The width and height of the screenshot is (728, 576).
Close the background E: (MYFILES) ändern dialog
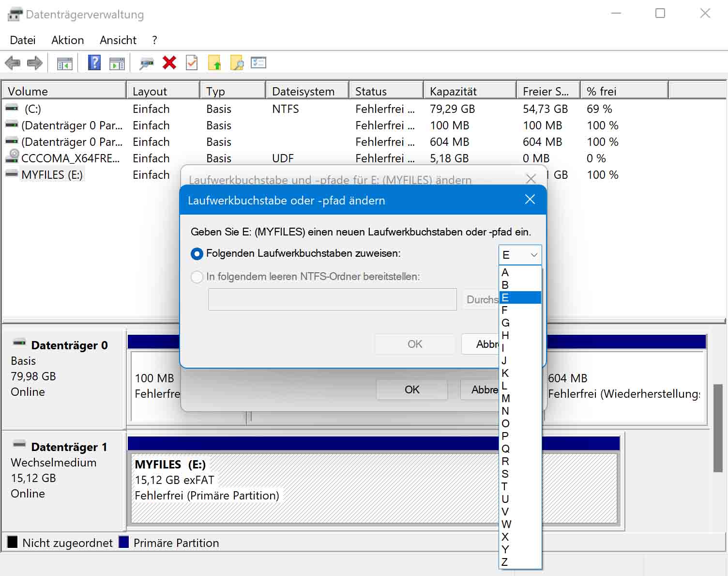(x=531, y=178)
